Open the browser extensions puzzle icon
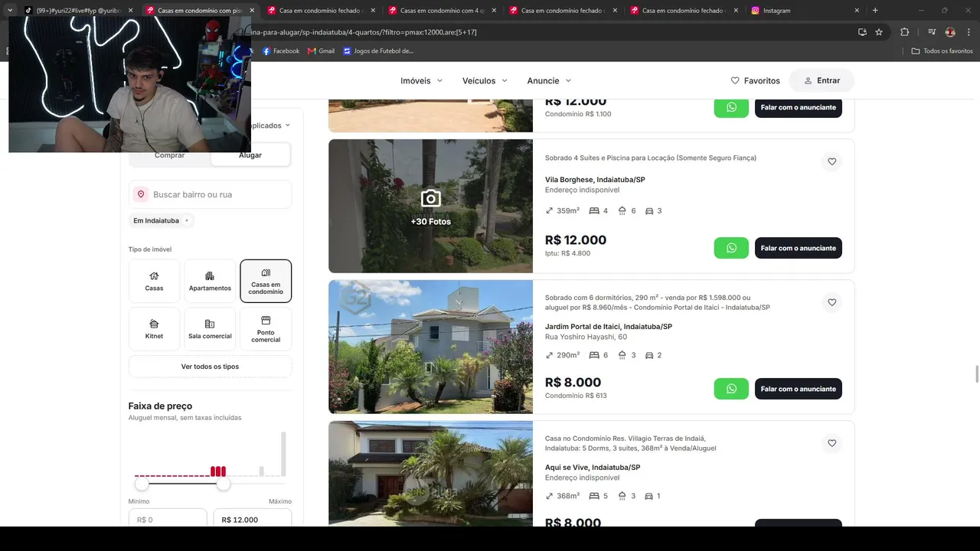 click(905, 32)
